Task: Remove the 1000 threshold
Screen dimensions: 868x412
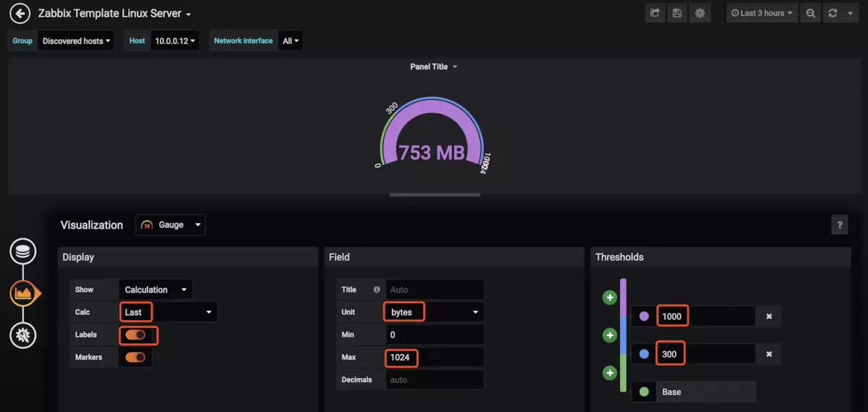Action: click(769, 316)
